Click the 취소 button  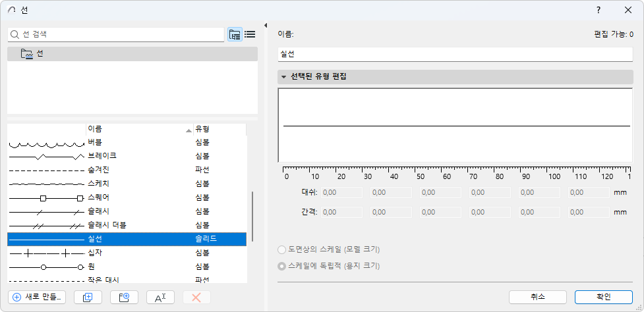click(538, 298)
